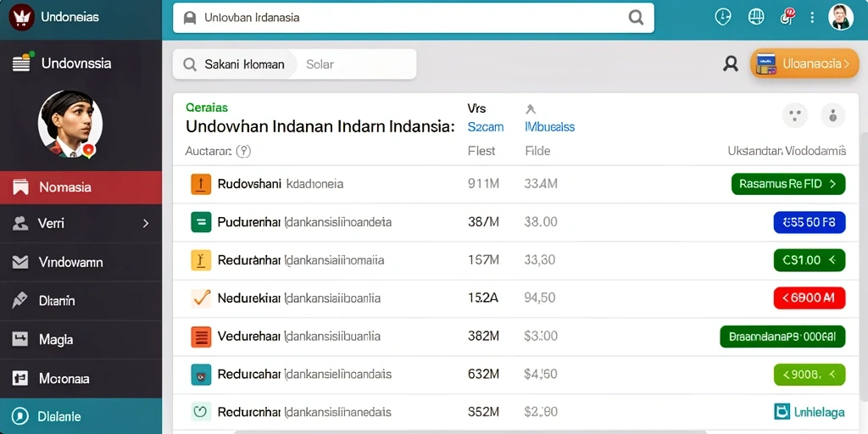The image size is (868, 434).
Task: Click the Flest column header
Action: coord(481,151)
